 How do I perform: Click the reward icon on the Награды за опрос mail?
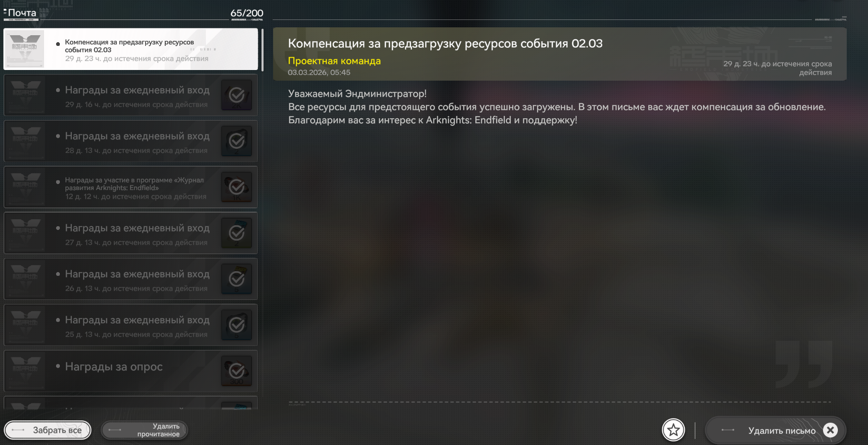click(x=237, y=371)
